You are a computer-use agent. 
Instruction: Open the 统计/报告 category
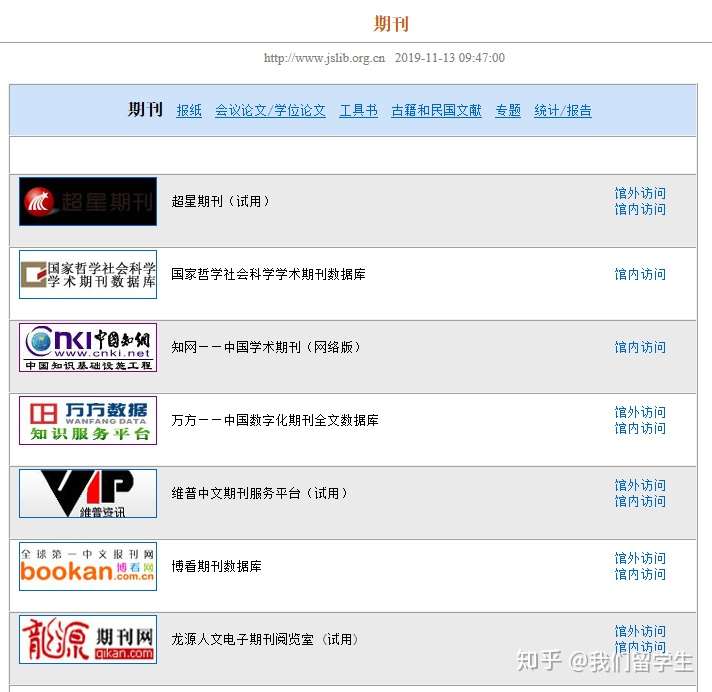(x=563, y=110)
